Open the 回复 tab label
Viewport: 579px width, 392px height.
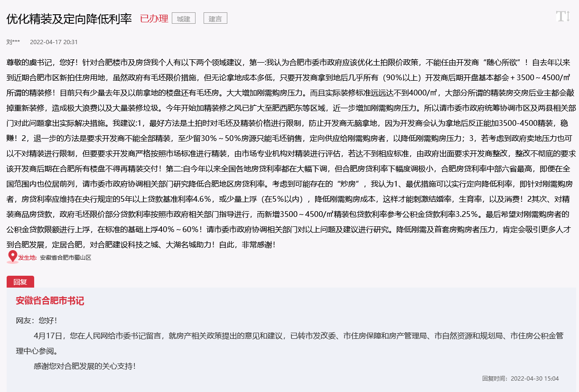(20, 281)
